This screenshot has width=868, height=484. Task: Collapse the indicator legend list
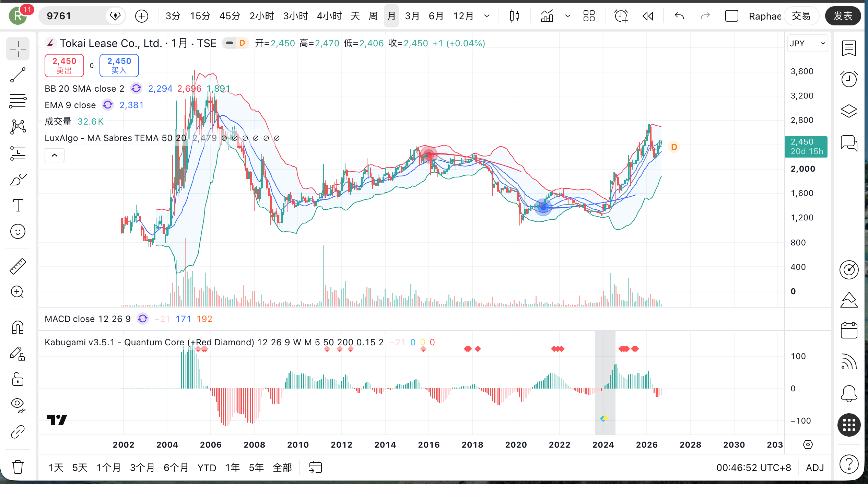click(55, 155)
